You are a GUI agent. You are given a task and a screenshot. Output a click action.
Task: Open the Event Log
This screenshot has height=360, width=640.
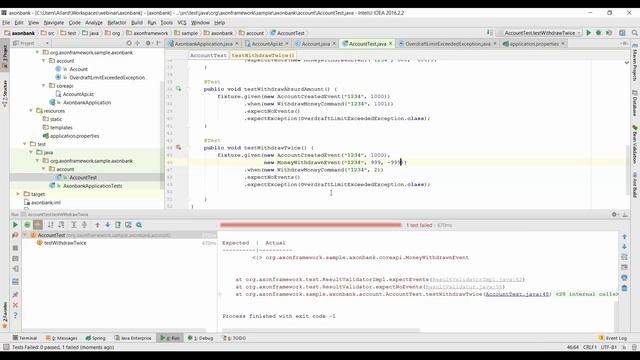tap(613, 338)
